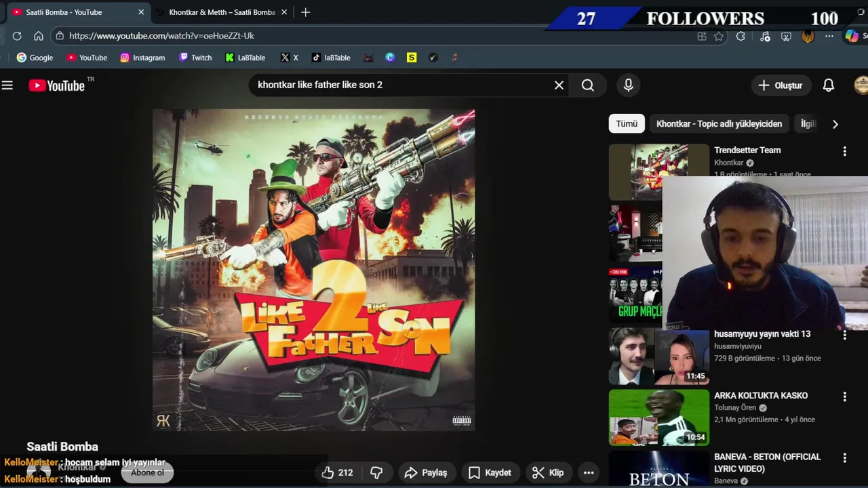The image size is (868, 488).
Task: Open options for husamyuyu yayın vakti 13
Action: pos(844,335)
